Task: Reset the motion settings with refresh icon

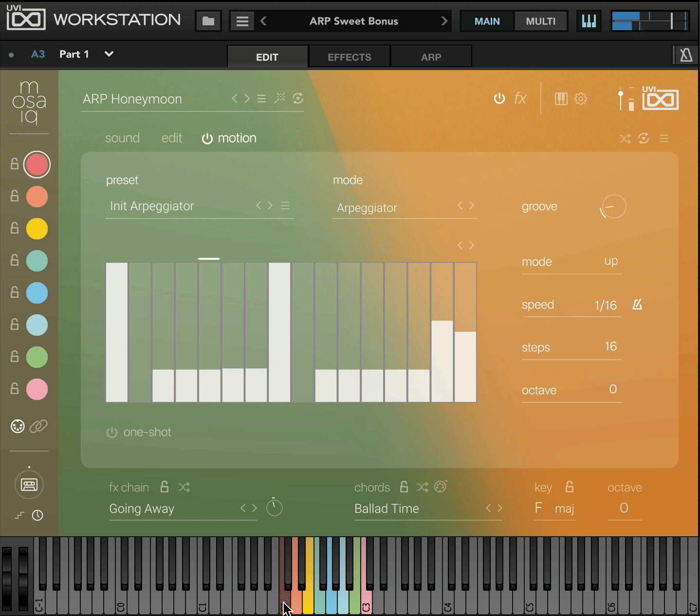Action: (x=644, y=139)
